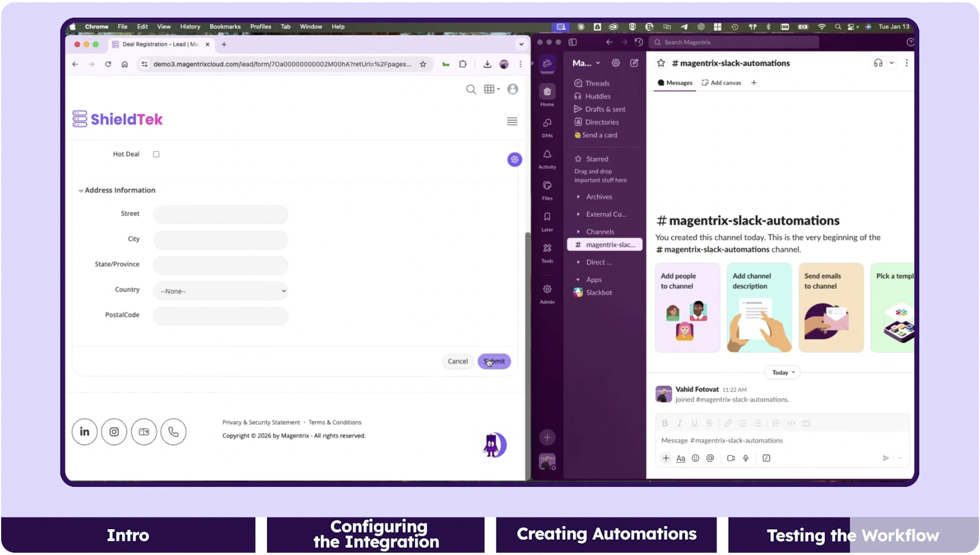Screen dimensions: 980x555
Task: Open the Magentrix chat mascot icon
Action: pos(494,445)
